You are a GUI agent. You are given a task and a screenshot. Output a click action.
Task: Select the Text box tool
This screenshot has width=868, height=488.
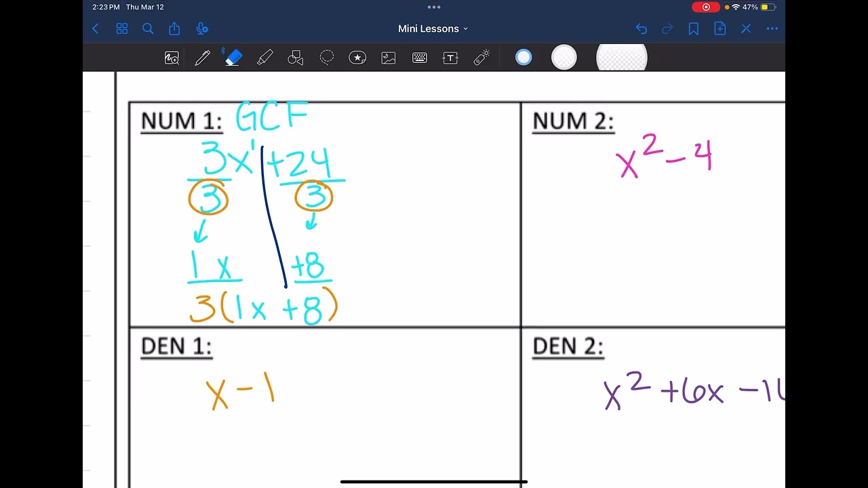coord(450,58)
